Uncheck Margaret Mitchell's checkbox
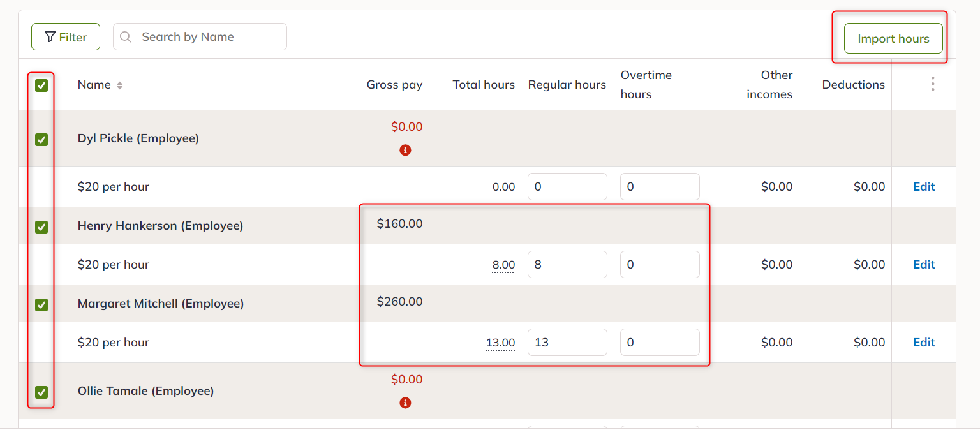Image resolution: width=980 pixels, height=430 pixels. pos(41,304)
